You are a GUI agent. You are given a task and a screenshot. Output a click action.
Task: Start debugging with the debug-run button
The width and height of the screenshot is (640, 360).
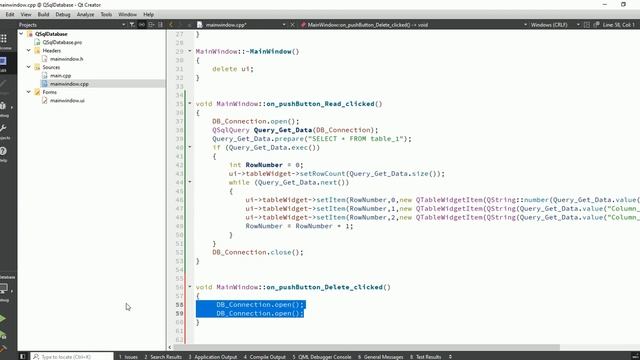pos(3,336)
